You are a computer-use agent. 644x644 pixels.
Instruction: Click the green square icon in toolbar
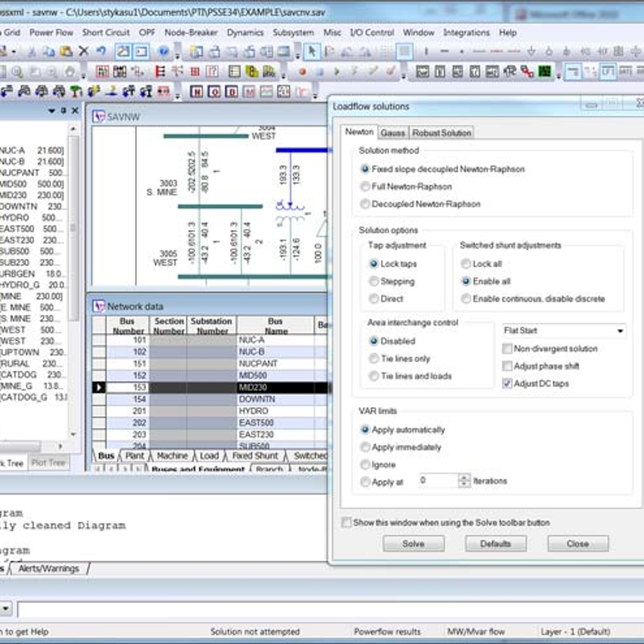(545, 71)
